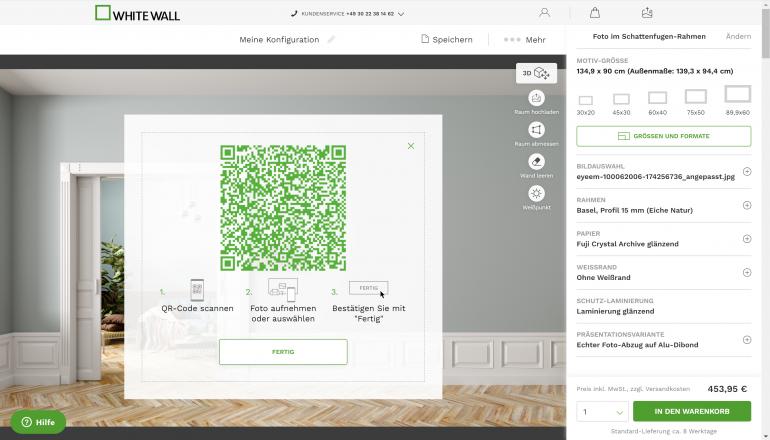This screenshot has width=770, height=440.
Task: Expand the Präsentationsvariante section
Action: (747, 340)
